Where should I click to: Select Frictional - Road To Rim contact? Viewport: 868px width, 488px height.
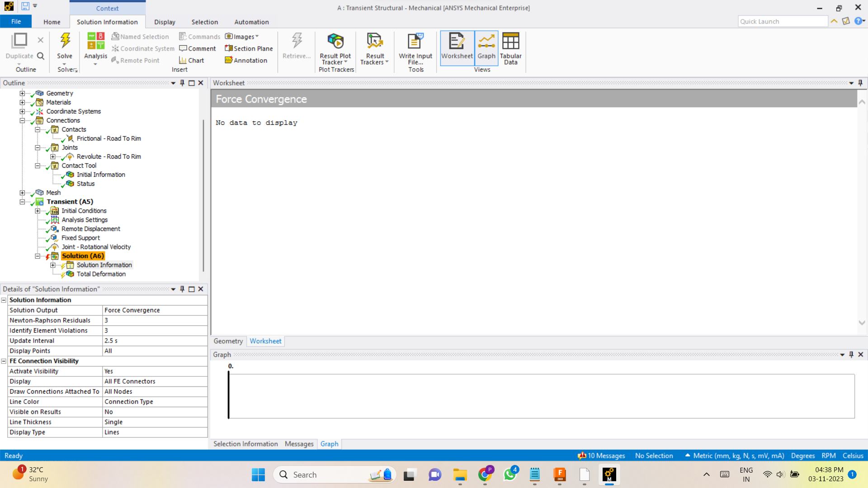tap(108, 139)
